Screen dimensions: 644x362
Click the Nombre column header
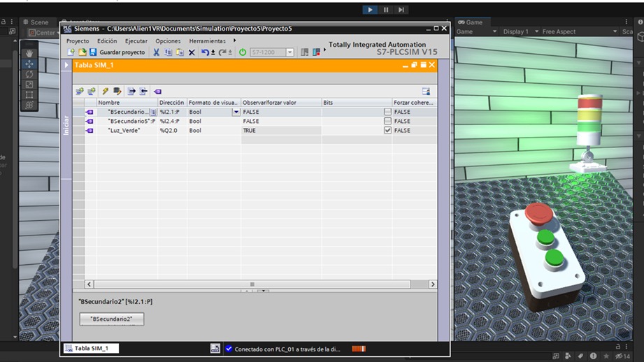coord(127,103)
